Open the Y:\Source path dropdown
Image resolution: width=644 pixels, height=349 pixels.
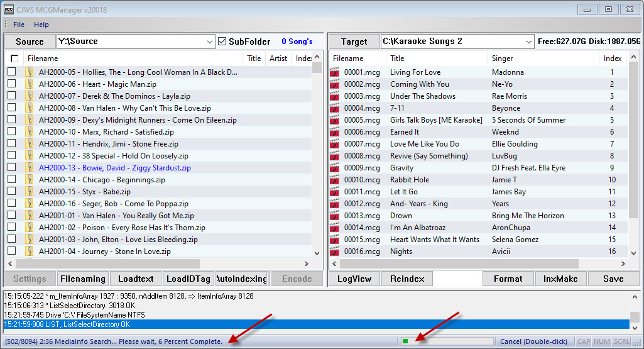click(x=209, y=42)
